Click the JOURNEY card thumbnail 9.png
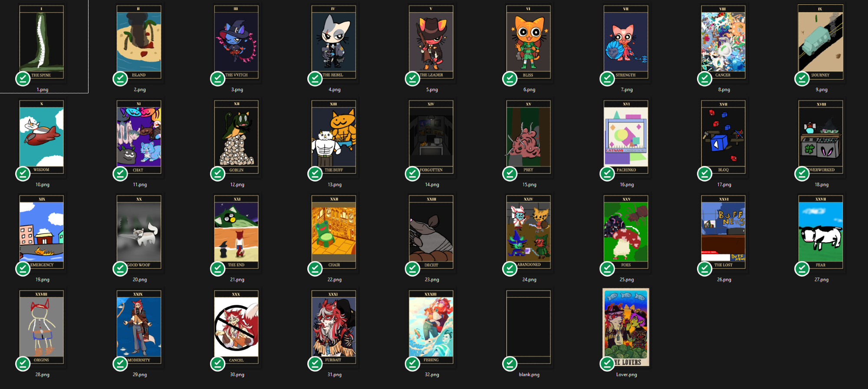 point(821,42)
